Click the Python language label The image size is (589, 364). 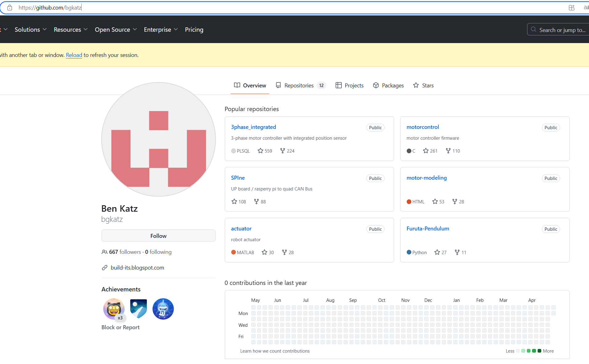[x=419, y=252]
